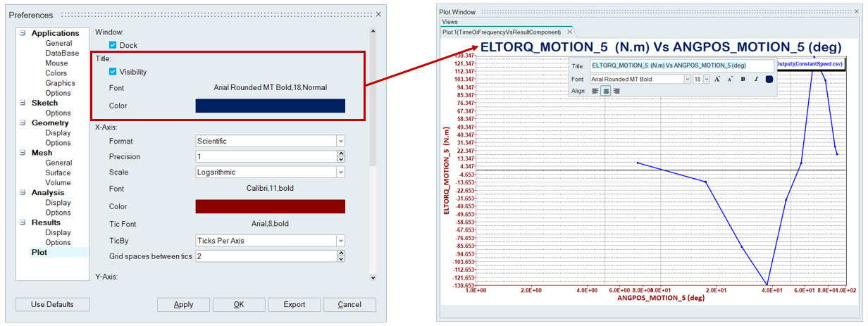
Task: Open the TicBy dropdown
Action: [340, 241]
